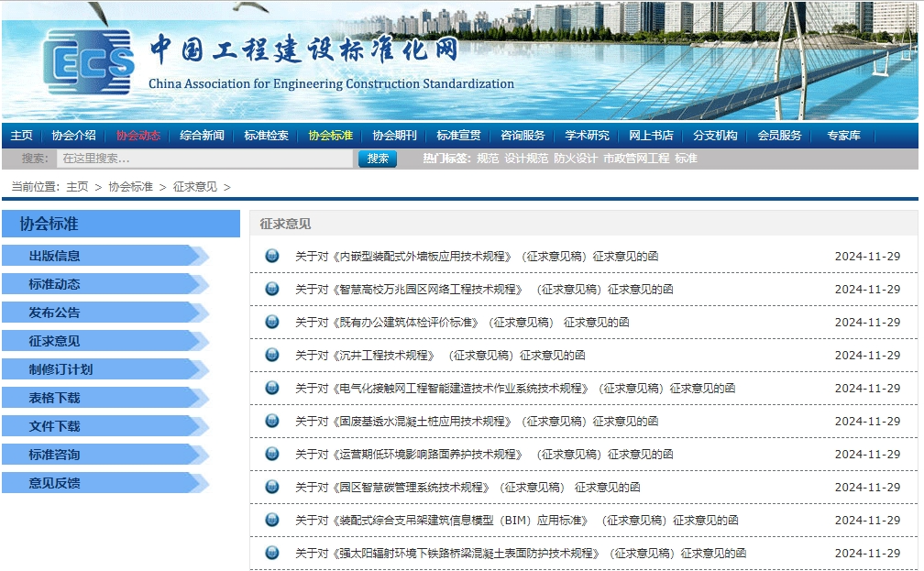Open the 协会动态 navigation menu item
This screenshot has width=924, height=571.
137,136
